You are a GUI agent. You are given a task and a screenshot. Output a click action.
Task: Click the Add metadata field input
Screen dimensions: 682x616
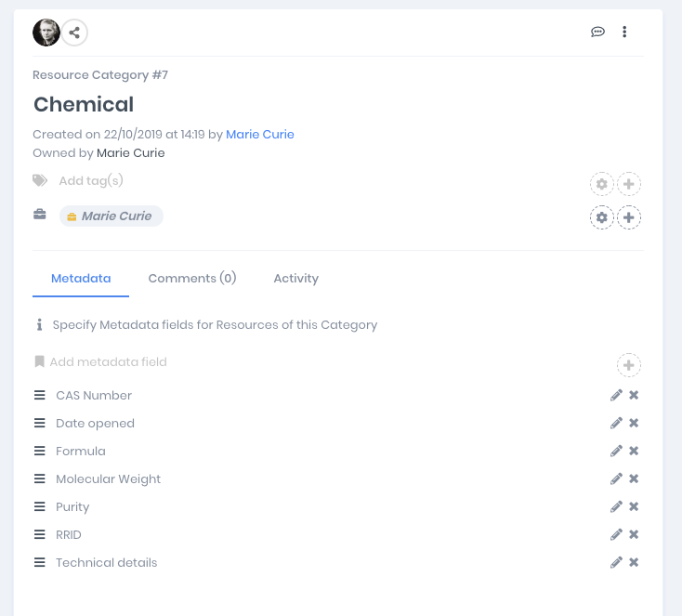pyautogui.click(x=109, y=362)
